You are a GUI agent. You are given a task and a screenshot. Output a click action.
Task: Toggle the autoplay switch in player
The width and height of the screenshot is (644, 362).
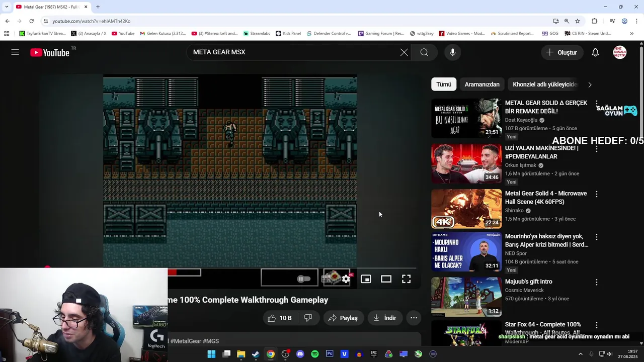[303, 279]
